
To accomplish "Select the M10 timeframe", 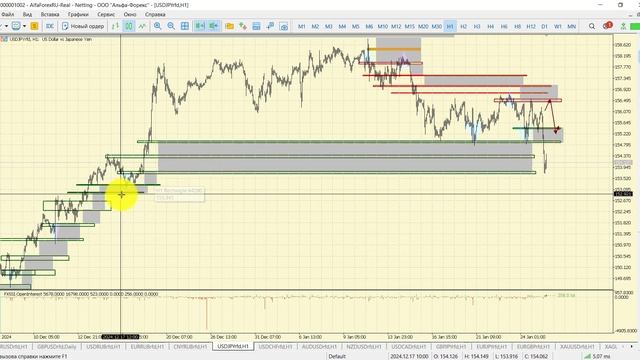I will point(382,26).
